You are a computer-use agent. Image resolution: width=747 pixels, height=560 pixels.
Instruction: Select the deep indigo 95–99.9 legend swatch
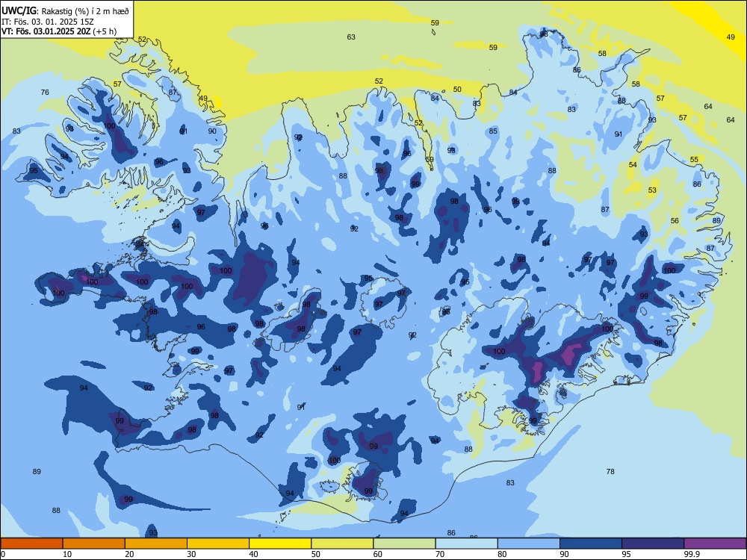coord(653,544)
